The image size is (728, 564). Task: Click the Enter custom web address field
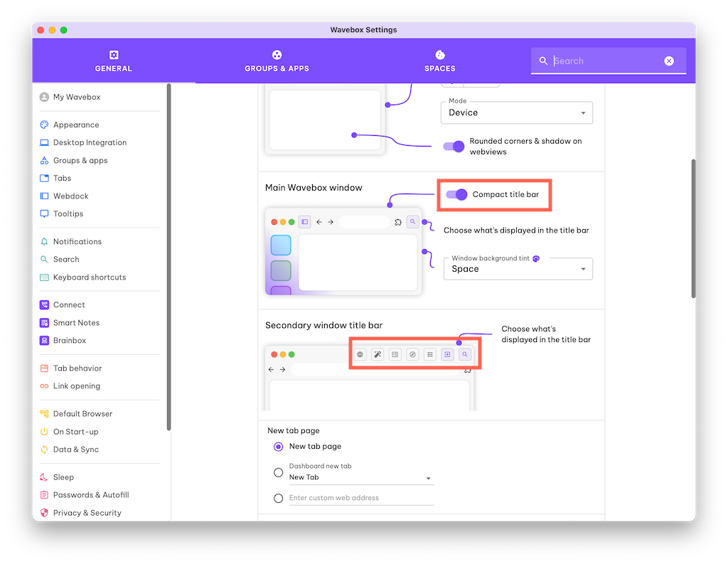361,498
